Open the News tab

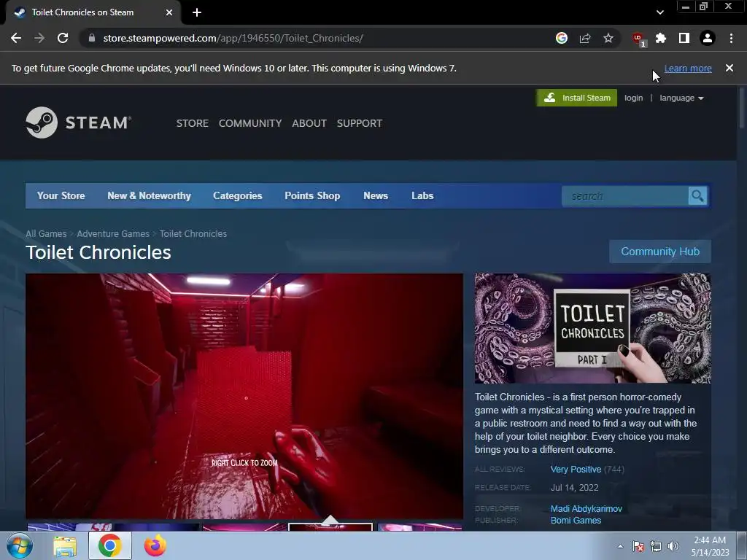point(376,195)
